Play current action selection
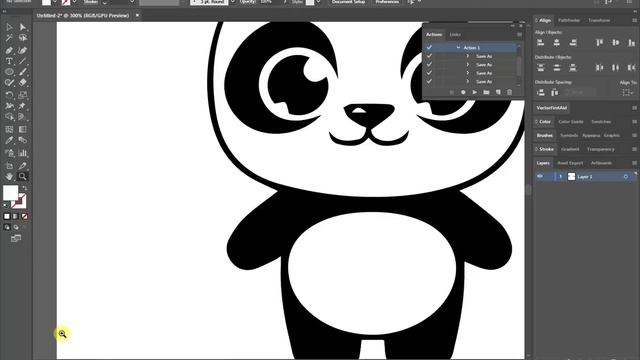This screenshot has height=360, width=640. (475, 93)
